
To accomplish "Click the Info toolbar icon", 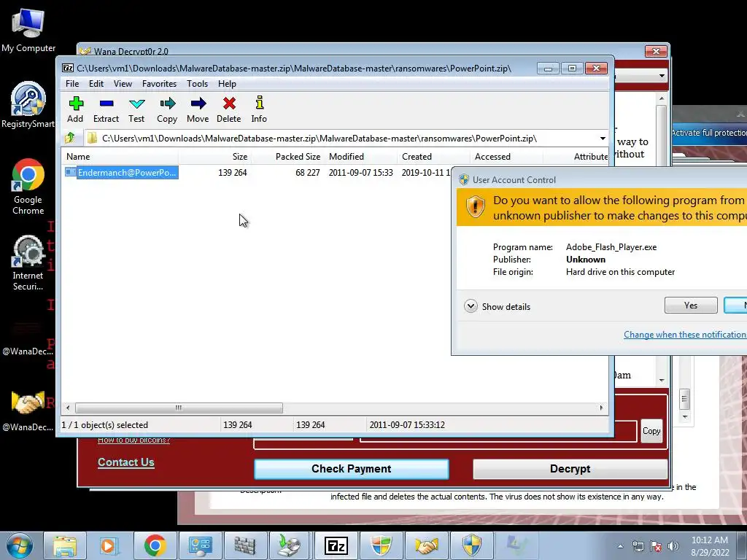I will (x=259, y=109).
